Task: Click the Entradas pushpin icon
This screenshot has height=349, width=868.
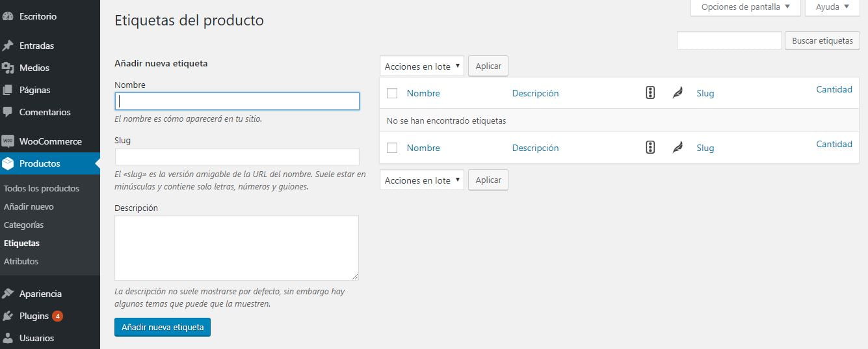Action: (x=8, y=46)
